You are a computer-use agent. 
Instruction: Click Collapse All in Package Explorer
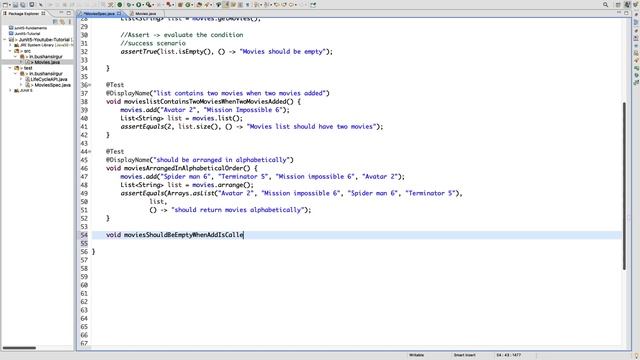click(55, 21)
